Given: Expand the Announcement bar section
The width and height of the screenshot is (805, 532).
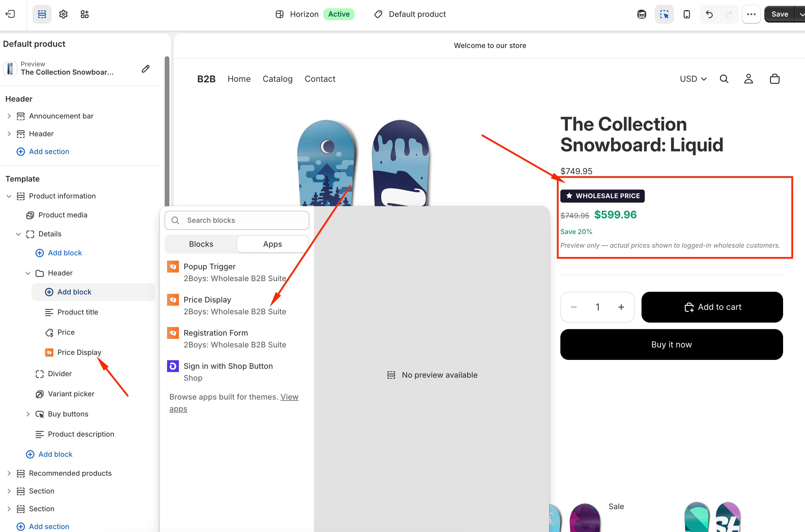Looking at the screenshot, I should 9,116.
